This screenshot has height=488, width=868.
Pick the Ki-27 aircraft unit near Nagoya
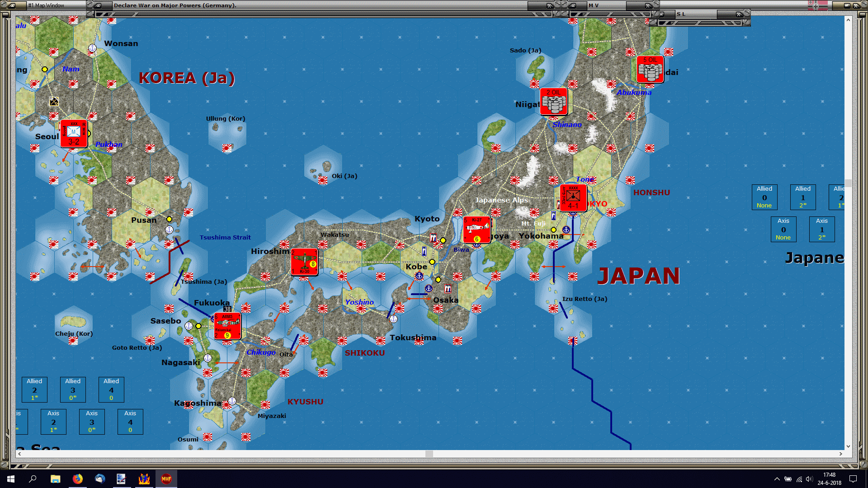tap(476, 230)
